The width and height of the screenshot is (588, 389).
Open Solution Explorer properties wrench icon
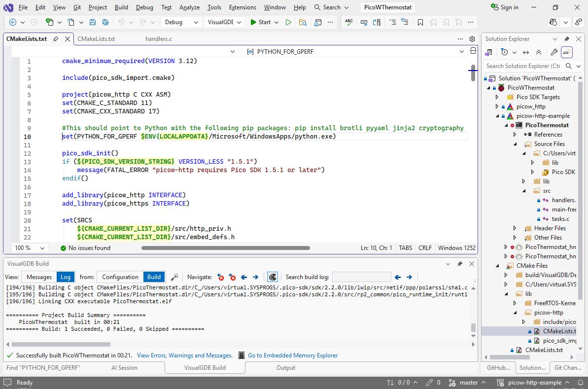click(554, 52)
